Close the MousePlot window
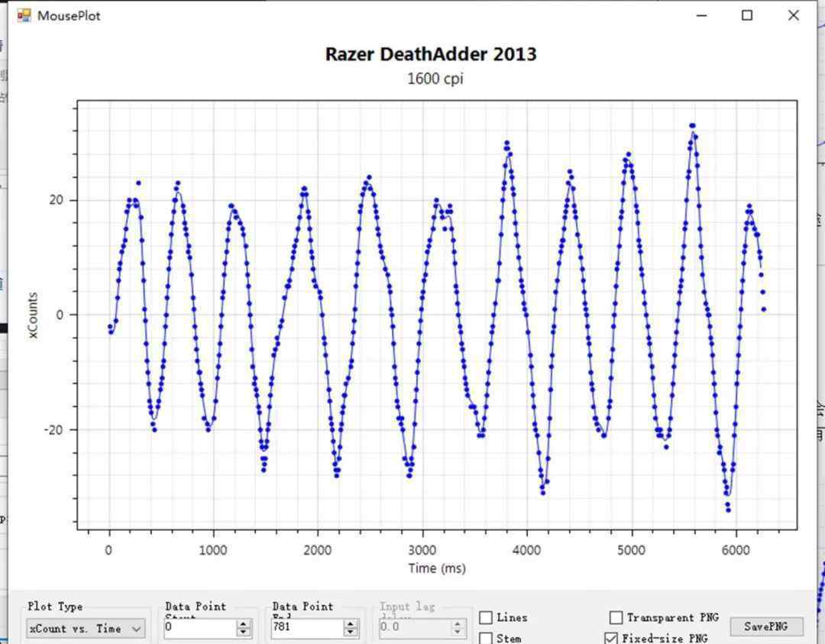 coord(794,15)
